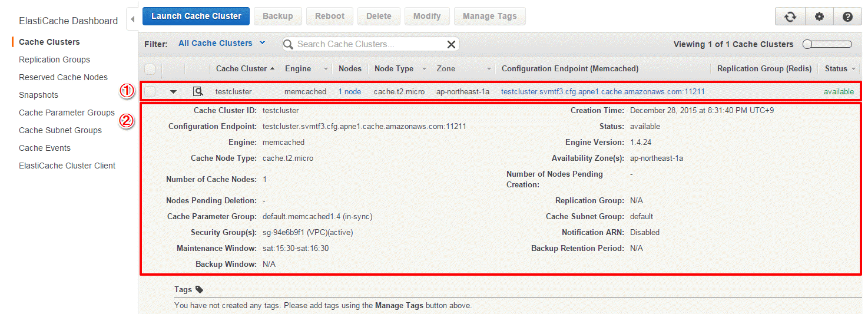Collapse the left navigation panel arrow
This screenshot has width=868, height=314.
click(132, 19)
